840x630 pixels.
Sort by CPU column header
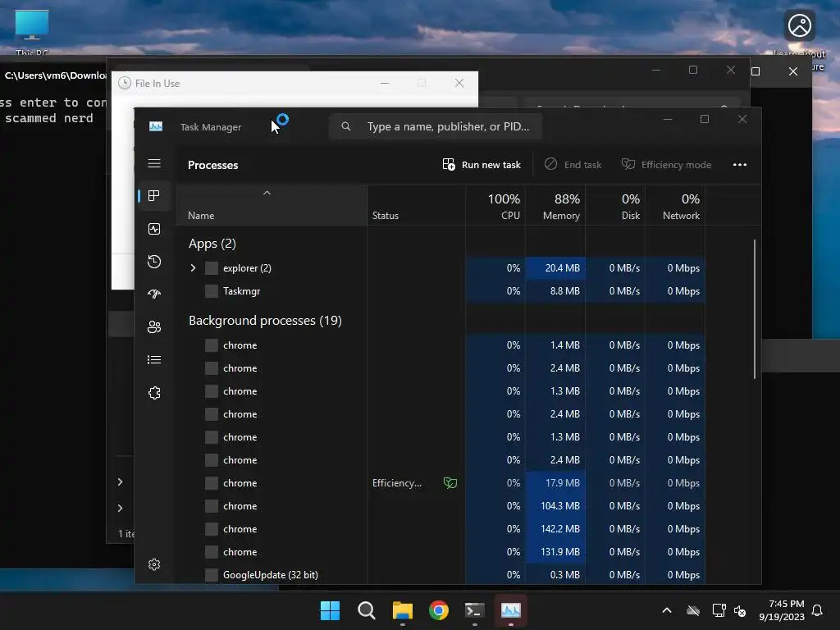point(495,206)
